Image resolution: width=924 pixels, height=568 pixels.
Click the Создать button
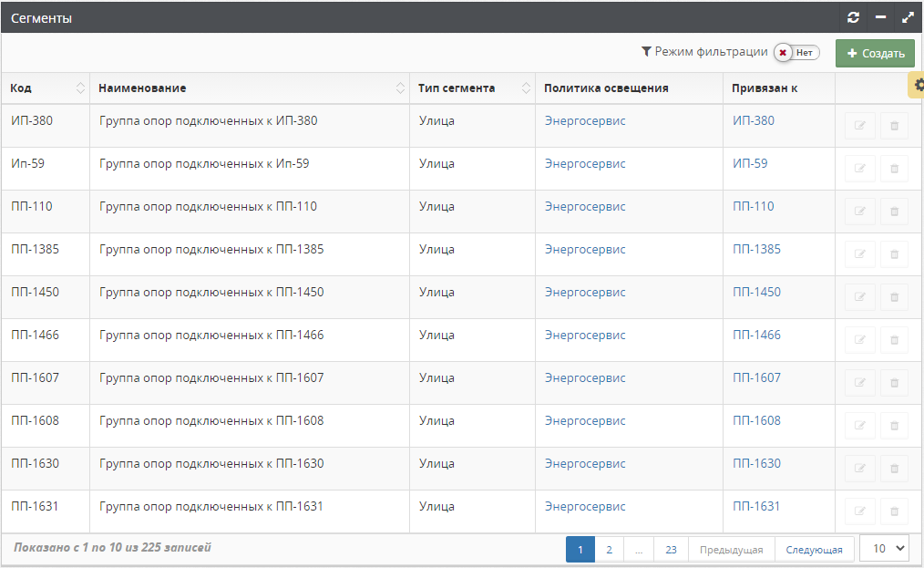click(874, 54)
